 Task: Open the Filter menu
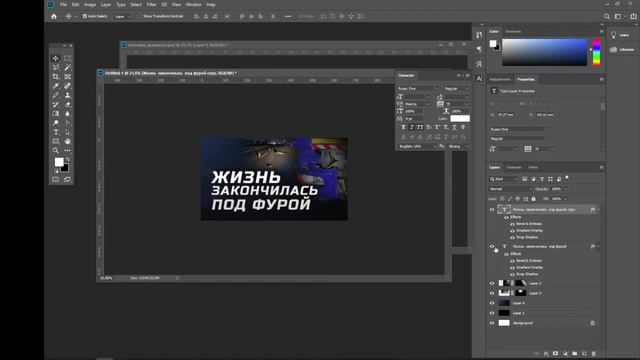[x=151, y=4]
